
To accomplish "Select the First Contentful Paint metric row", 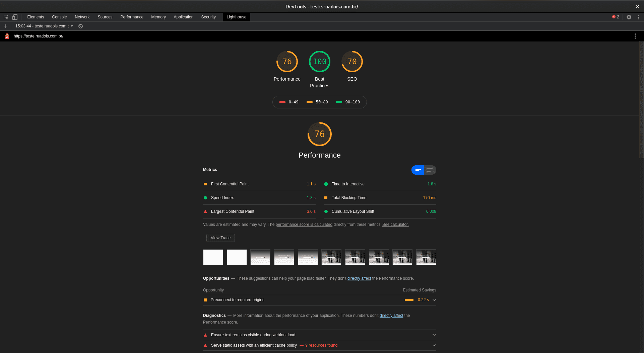I will (x=259, y=184).
